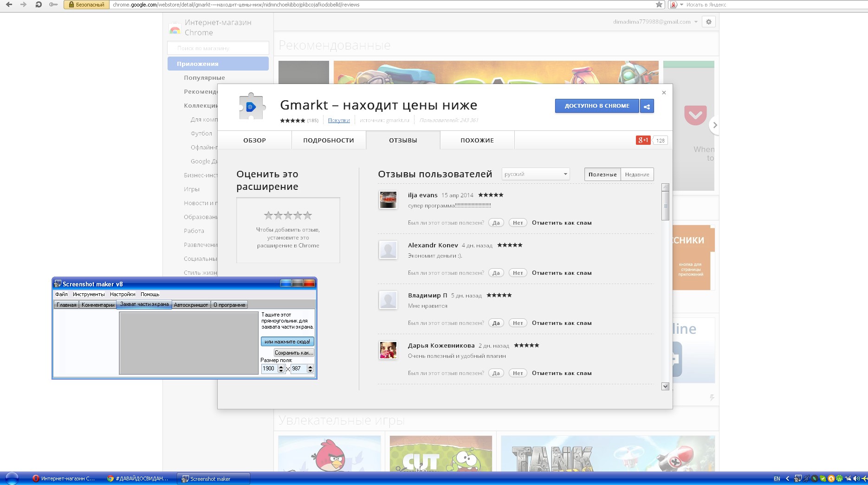
Task: Click the Cut the Rope game thumbnail
Action: tap(441, 454)
